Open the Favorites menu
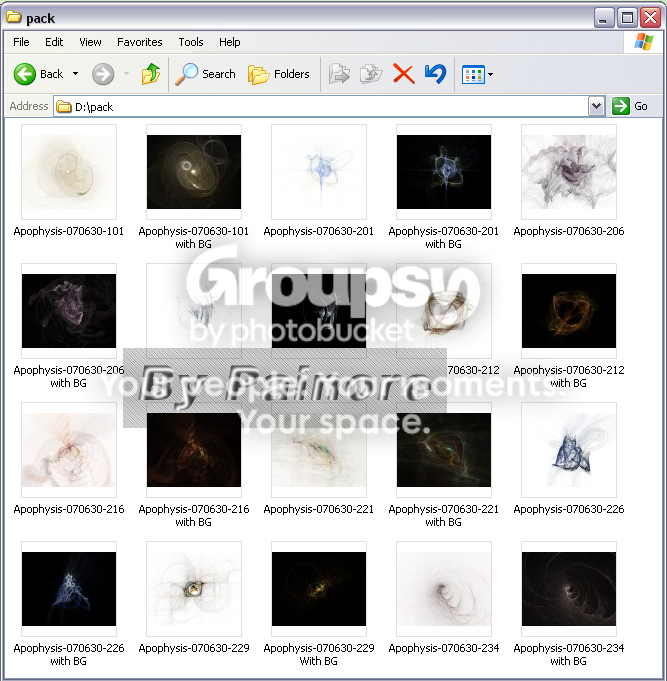 click(x=140, y=42)
